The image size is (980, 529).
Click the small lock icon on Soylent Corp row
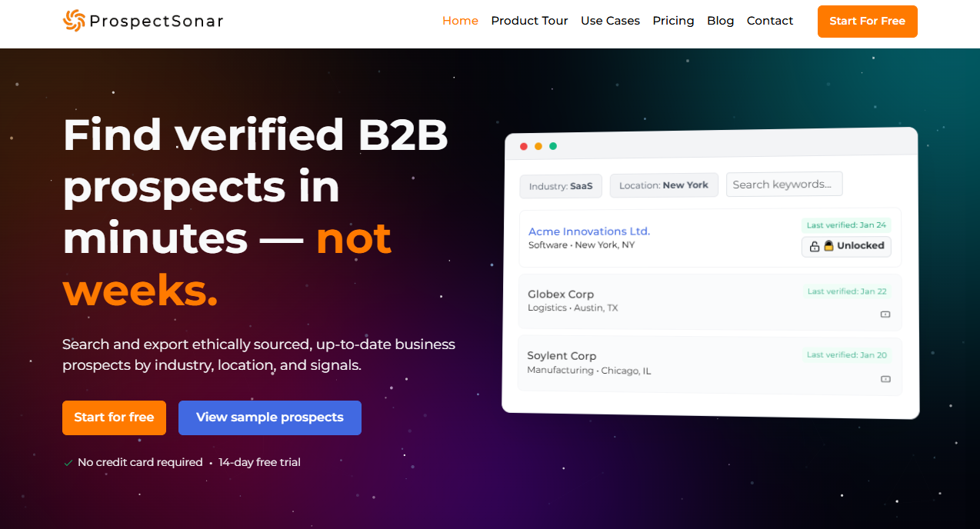885,379
